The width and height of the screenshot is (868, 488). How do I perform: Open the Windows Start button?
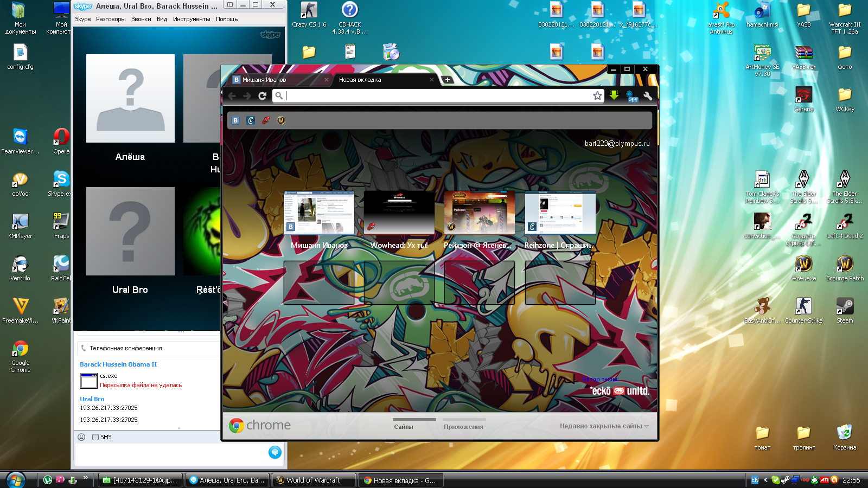click(x=16, y=480)
